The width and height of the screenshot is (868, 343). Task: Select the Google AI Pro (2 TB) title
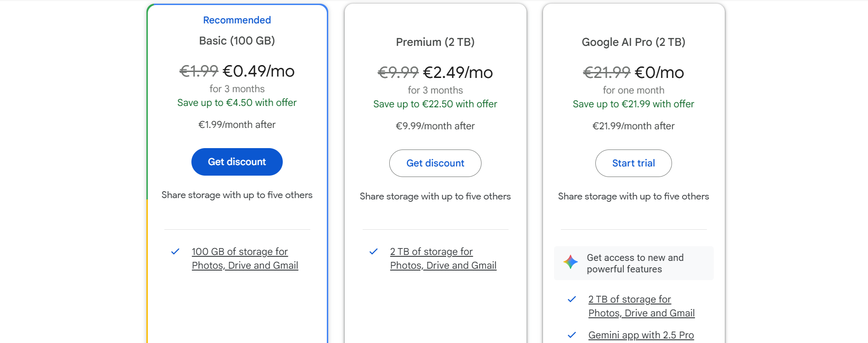633,42
